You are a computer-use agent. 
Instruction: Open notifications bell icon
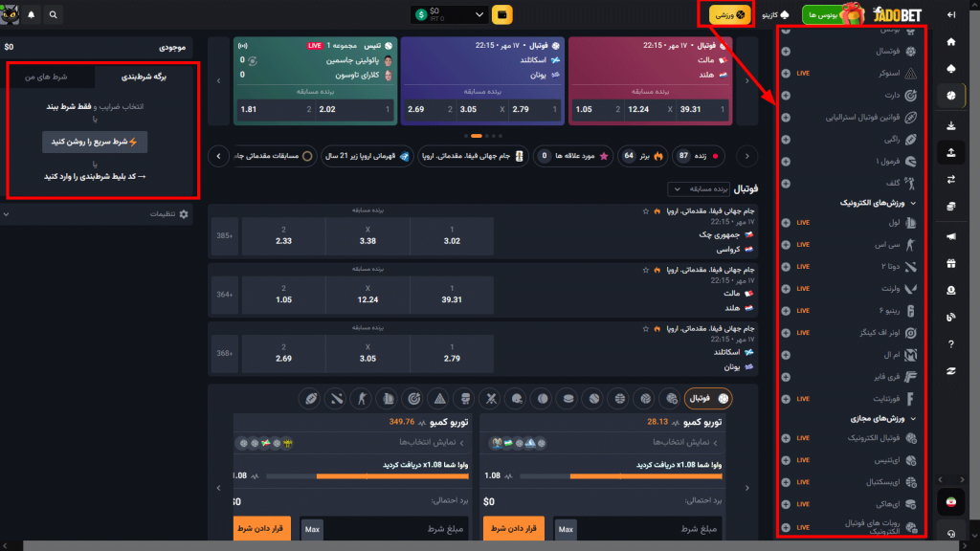tap(31, 15)
